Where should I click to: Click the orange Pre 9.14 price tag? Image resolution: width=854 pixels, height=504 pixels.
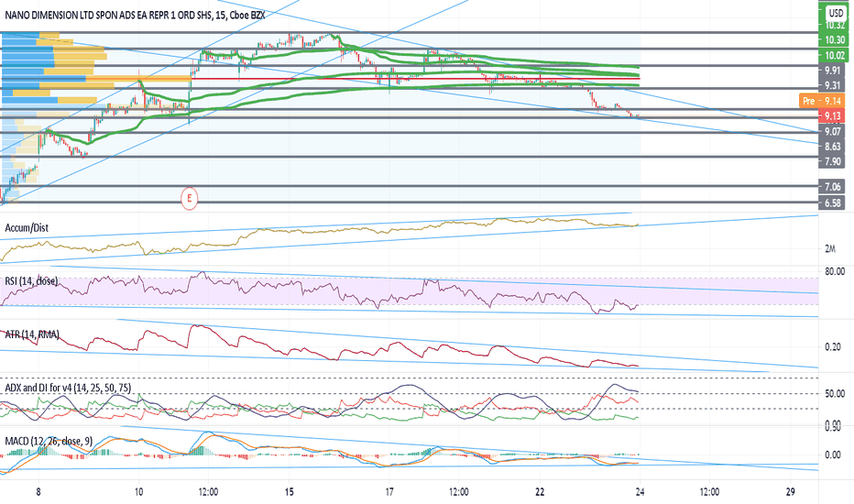click(x=821, y=101)
